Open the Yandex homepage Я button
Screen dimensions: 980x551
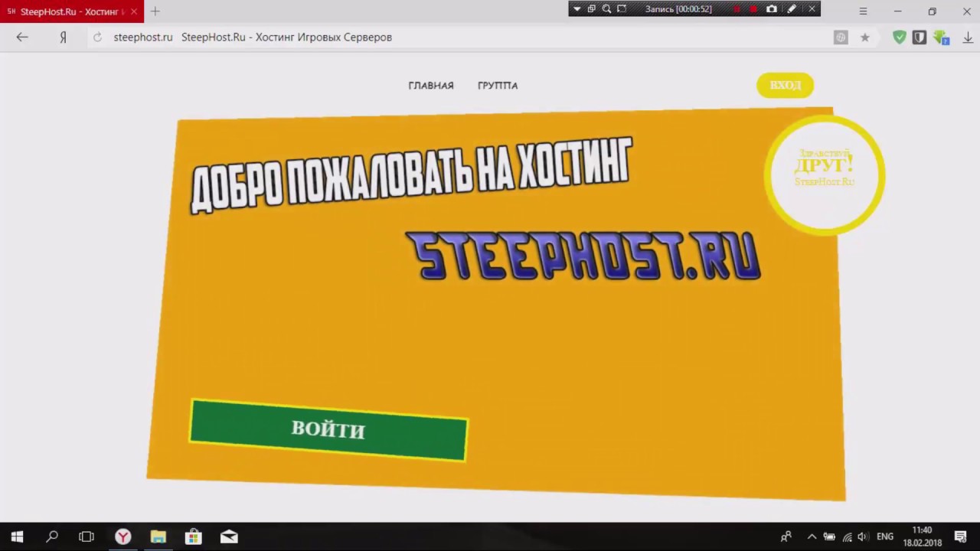point(63,37)
